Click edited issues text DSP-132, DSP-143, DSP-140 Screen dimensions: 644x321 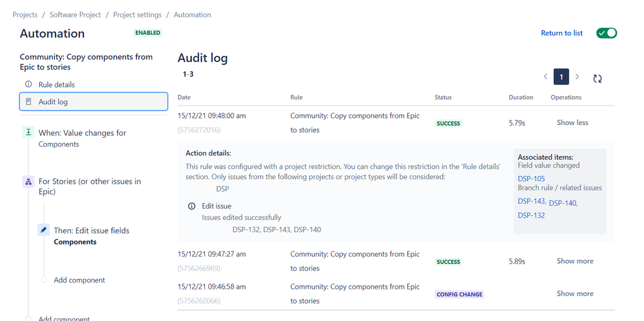point(277,230)
